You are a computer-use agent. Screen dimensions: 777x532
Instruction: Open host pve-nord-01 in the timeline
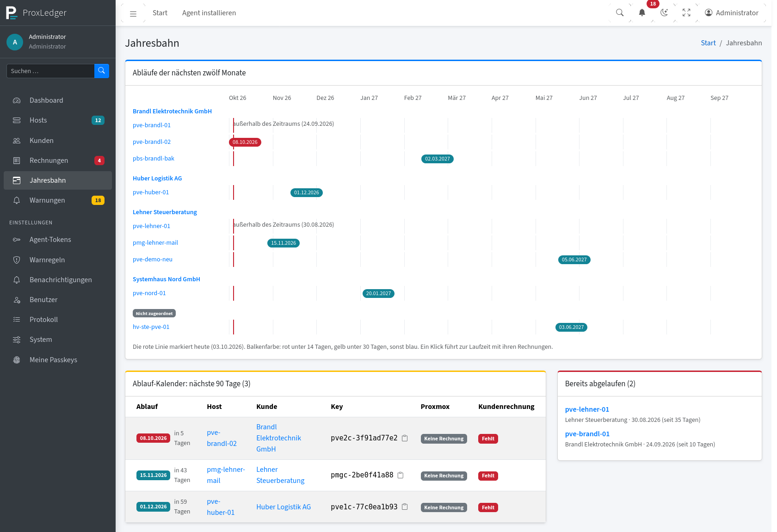click(x=149, y=293)
